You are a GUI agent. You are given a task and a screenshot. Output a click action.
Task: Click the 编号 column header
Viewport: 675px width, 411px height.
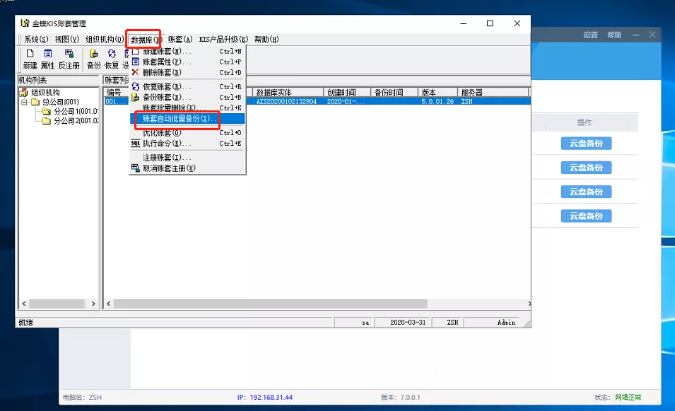point(116,92)
